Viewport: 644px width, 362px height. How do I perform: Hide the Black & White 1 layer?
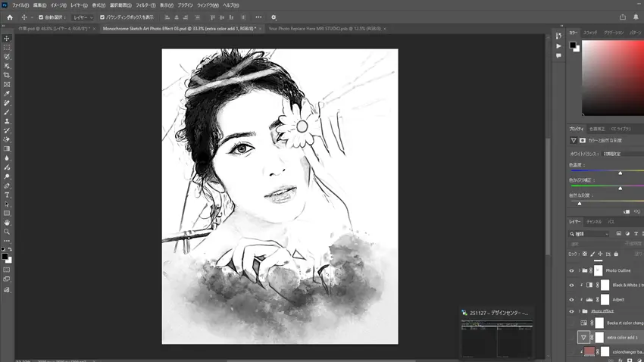572,286
